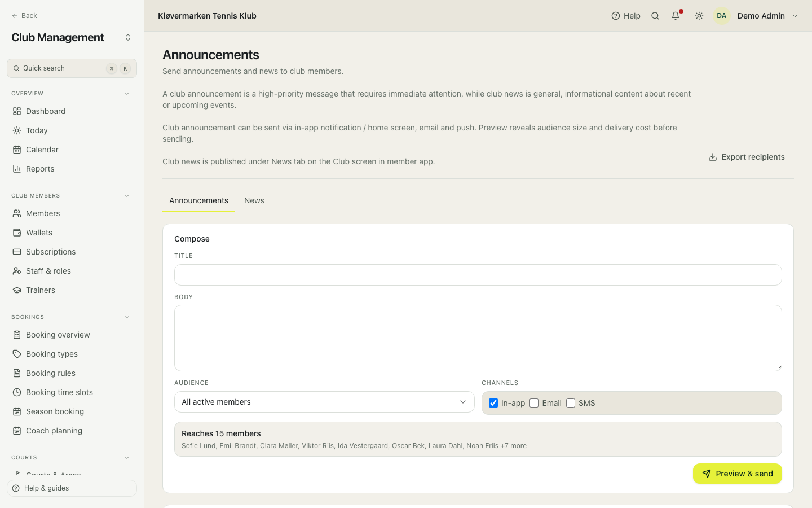Click the Booking overview clipboard icon

[x=17, y=335]
